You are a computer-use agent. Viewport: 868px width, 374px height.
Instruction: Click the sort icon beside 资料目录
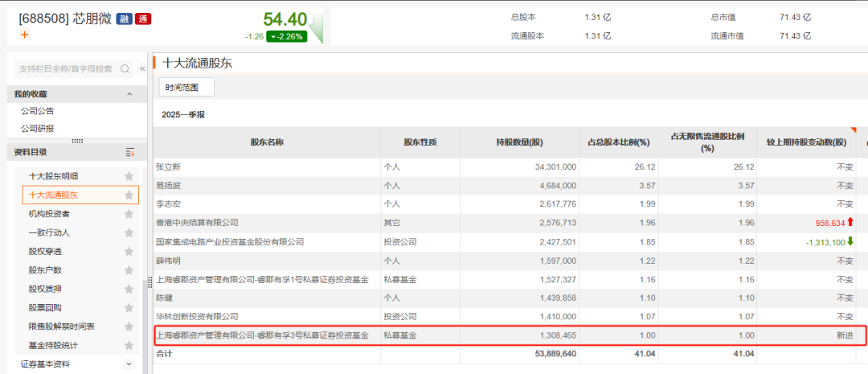tap(130, 152)
